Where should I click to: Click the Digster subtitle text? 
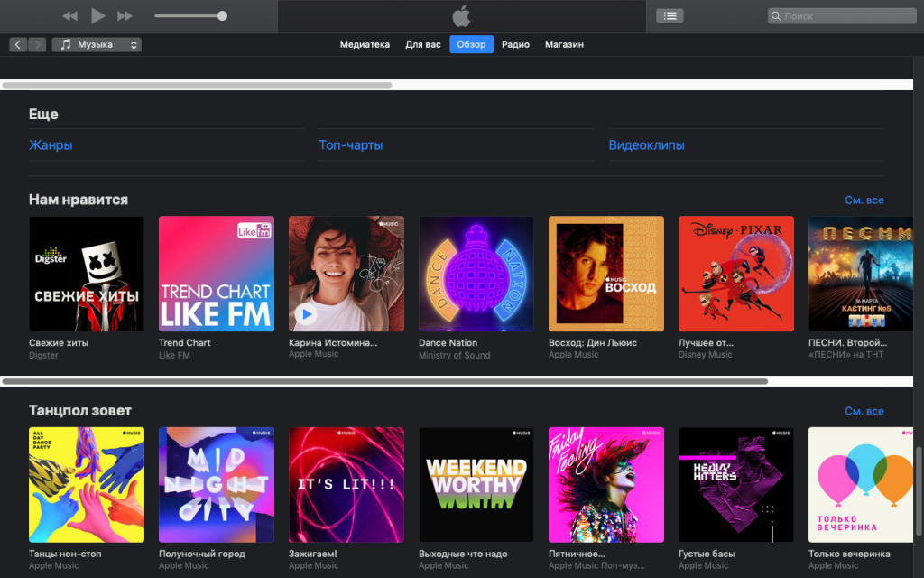coord(43,355)
